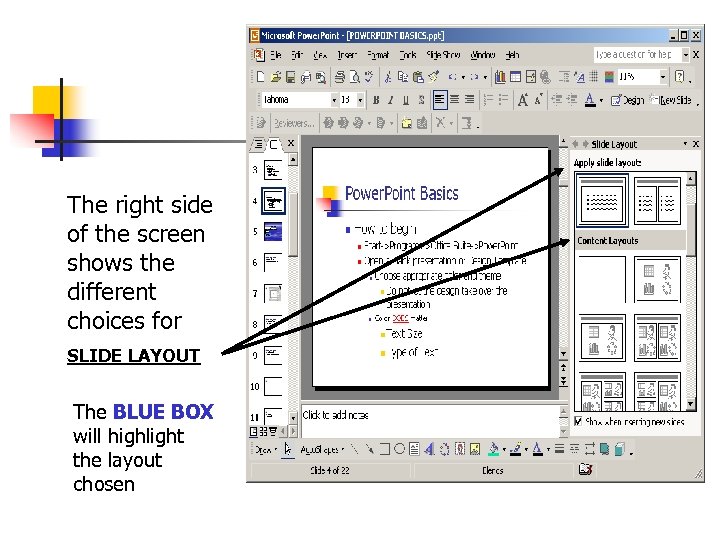
Task: Open the AutoShapes dropdown
Action: pos(322,450)
